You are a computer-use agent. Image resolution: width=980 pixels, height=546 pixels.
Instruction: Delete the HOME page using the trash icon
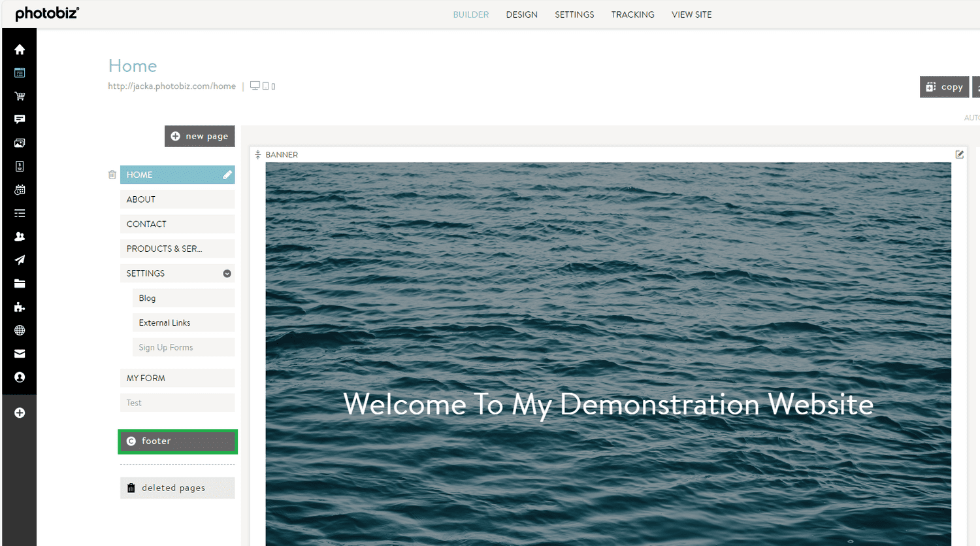112,175
